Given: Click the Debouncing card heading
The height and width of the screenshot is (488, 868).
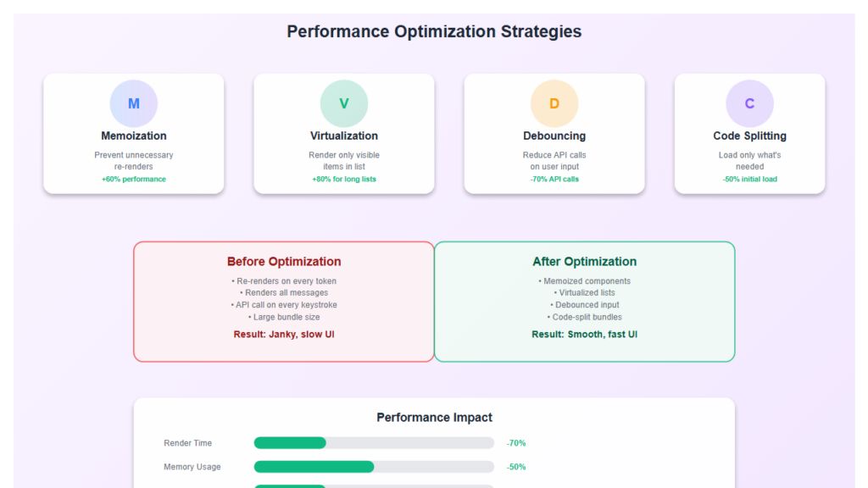Looking at the screenshot, I should pos(554,136).
